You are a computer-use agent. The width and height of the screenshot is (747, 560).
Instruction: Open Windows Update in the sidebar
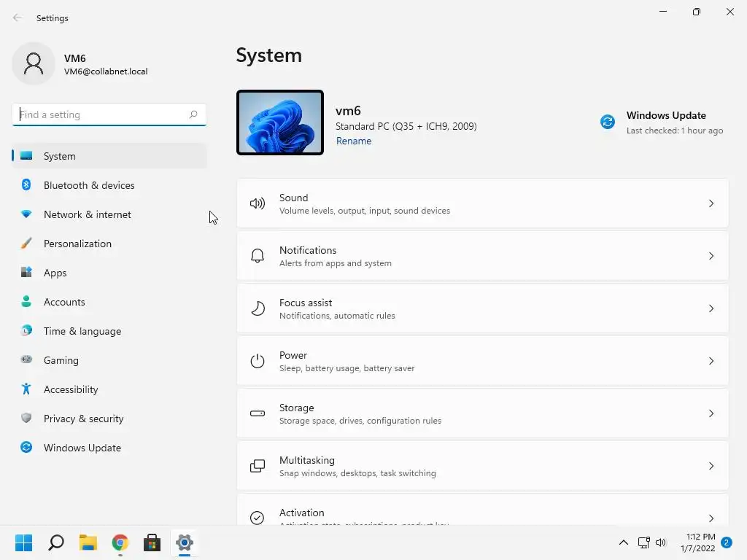click(109, 447)
